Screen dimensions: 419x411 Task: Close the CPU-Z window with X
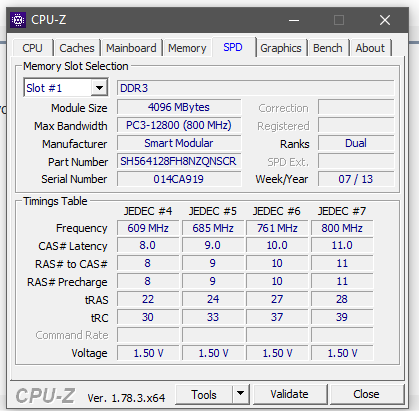pyautogui.click(x=385, y=20)
